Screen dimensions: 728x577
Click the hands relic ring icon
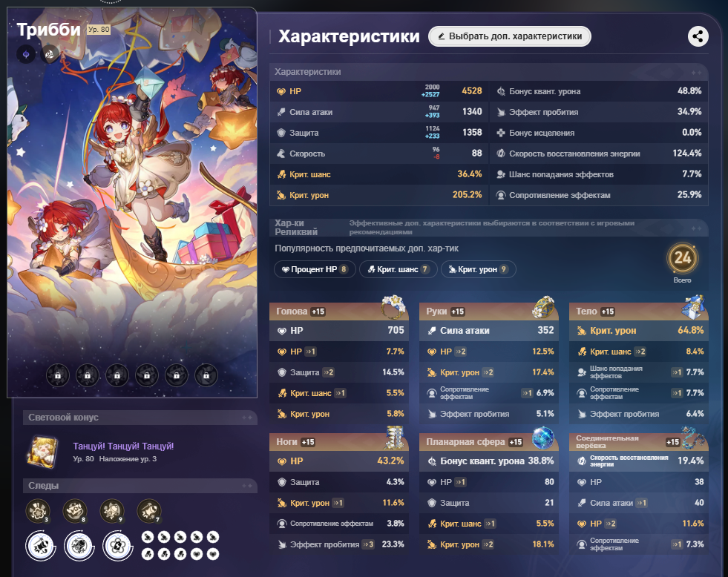point(543,306)
